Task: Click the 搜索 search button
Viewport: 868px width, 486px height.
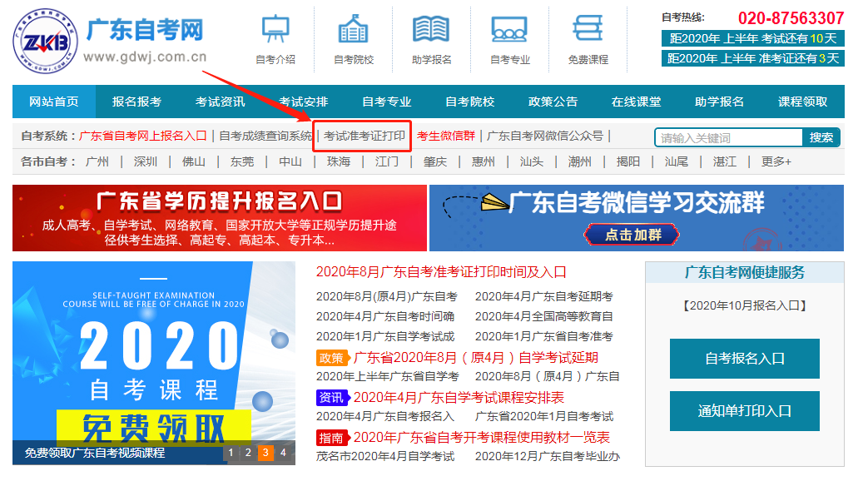Action: [x=821, y=137]
